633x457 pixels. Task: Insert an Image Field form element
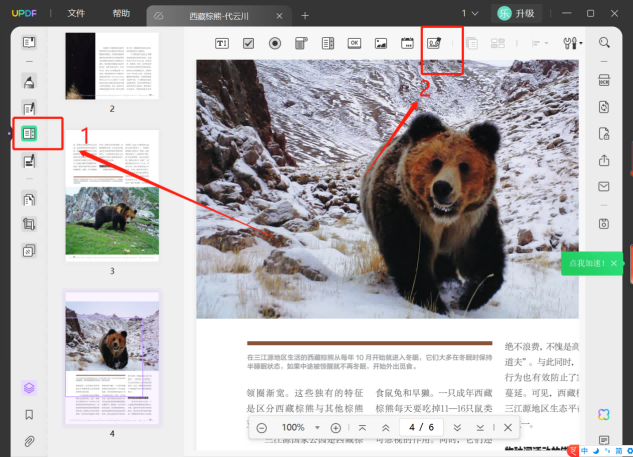point(381,43)
